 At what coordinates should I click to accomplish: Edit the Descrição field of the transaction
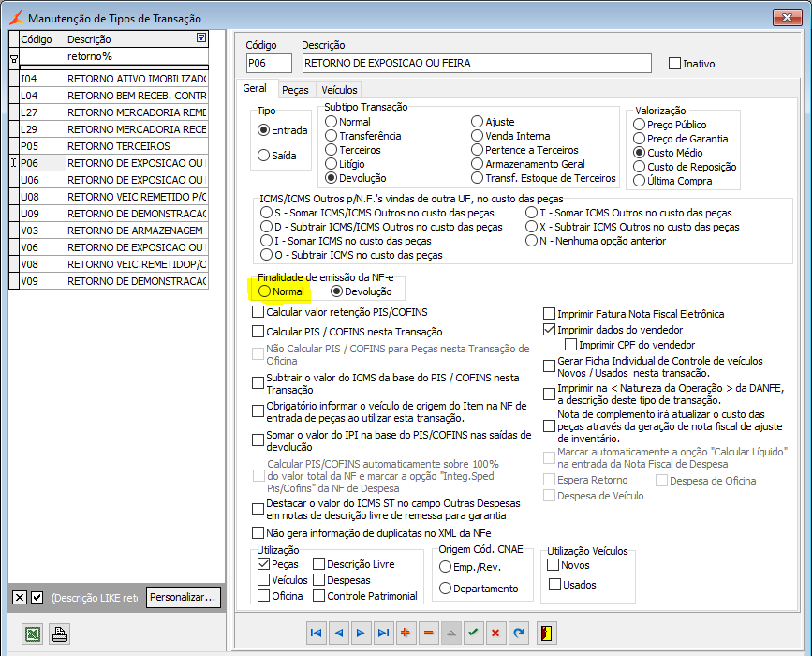[x=477, y=63]
